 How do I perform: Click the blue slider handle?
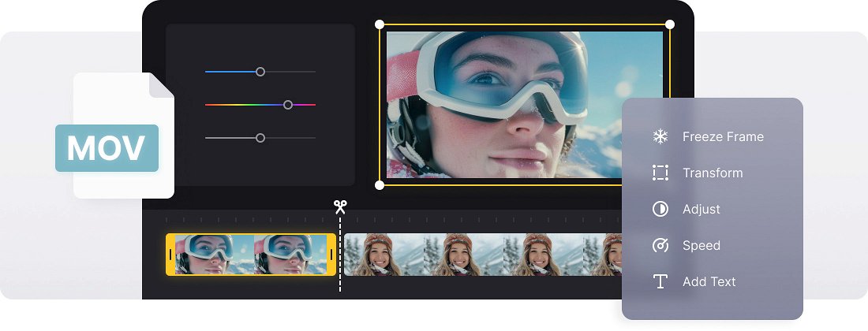click(260, 72)
